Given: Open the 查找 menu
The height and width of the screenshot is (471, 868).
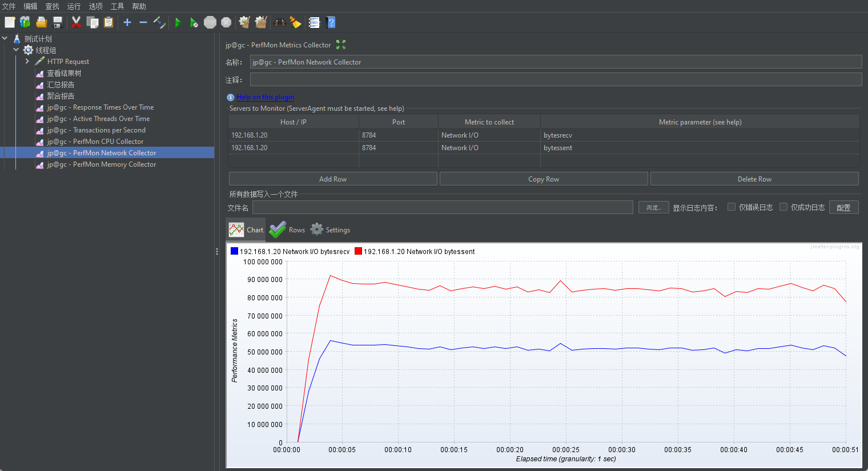Looking at the screenshot, I should point(53,6).
